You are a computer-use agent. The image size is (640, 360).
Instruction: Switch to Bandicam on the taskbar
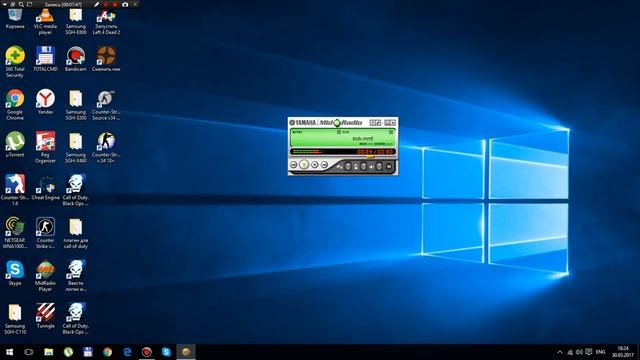pyautogui.click(x=147, y=352)
